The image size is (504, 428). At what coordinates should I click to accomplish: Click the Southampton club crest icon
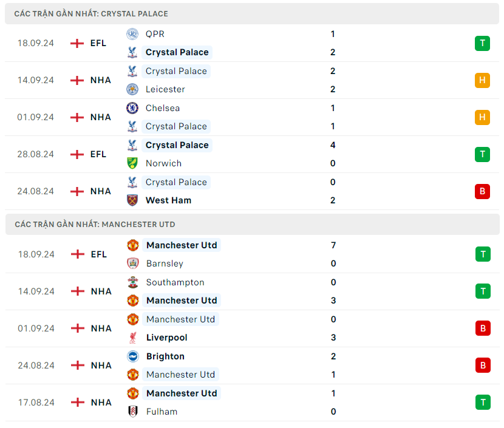[132, 282]
